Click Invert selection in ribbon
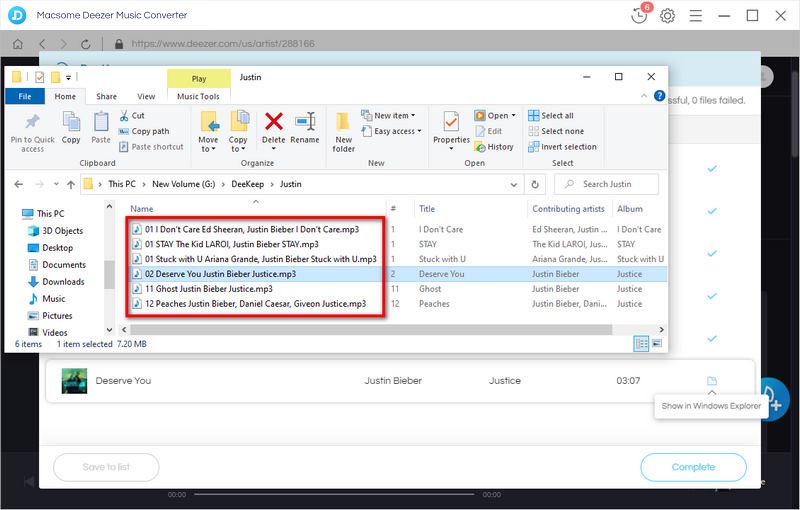Screen dimensions: 800x510 (x=562, y=147)
